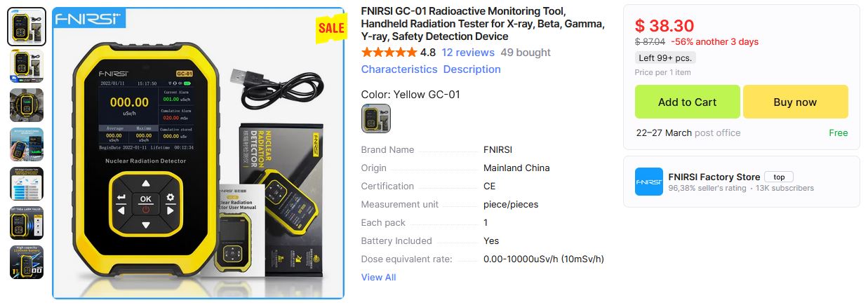
Task: Select the fourth thumbnail showing handheld use
Action: pyautogui.click(x=27, y=144)
